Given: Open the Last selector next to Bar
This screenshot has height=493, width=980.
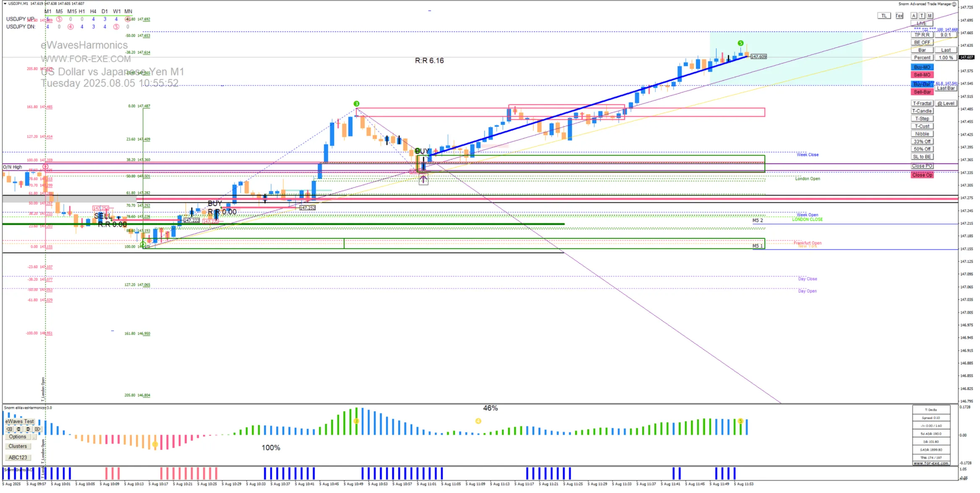Looking at the screenshot, I should (x=946, y=50).
